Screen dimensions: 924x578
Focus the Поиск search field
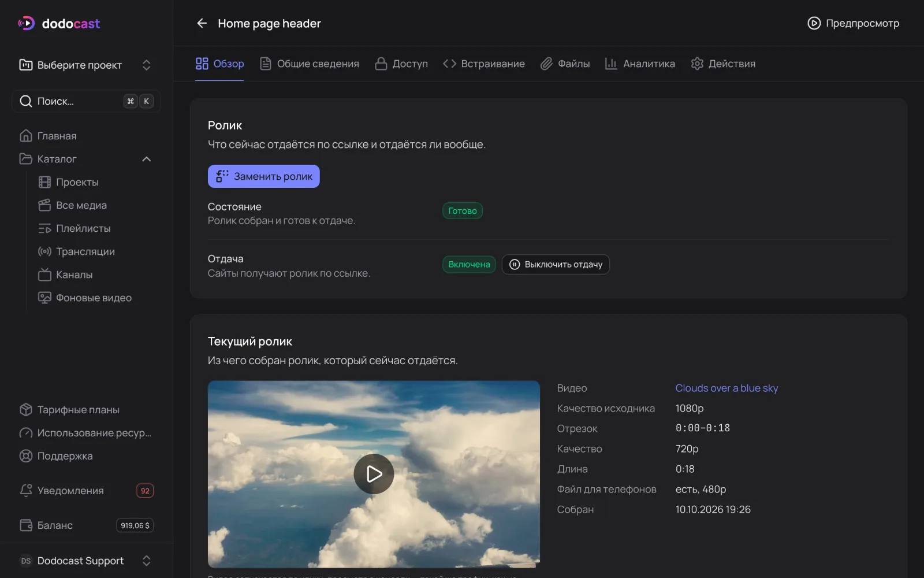pyautogui.click(x=86, y=101)
